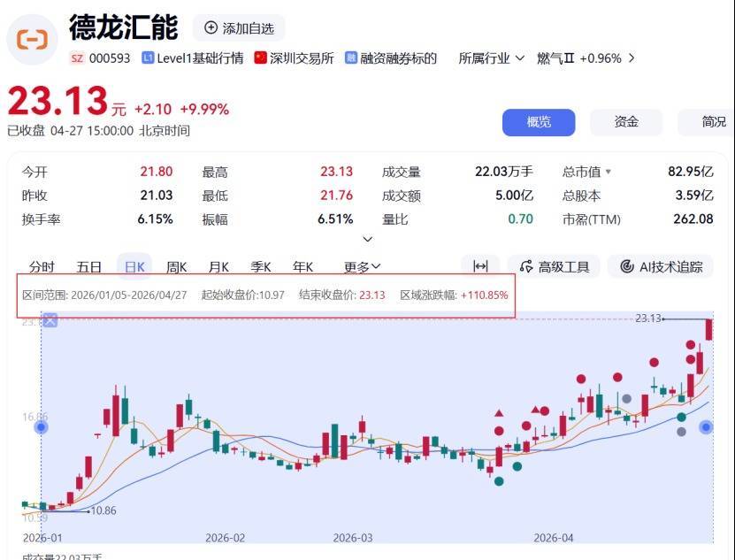
Task: Click the 深圳交易所 flag icon
Action: [260, 58]
